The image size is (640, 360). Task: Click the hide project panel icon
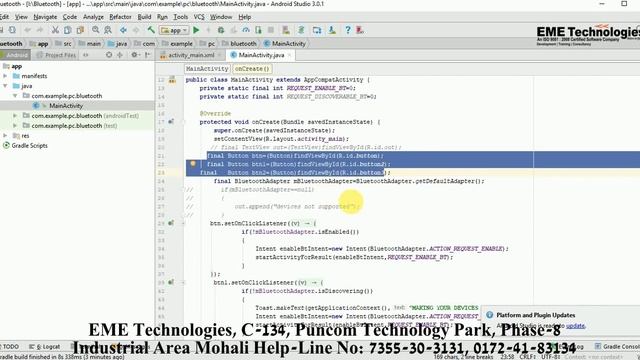[x=147, y=55]
